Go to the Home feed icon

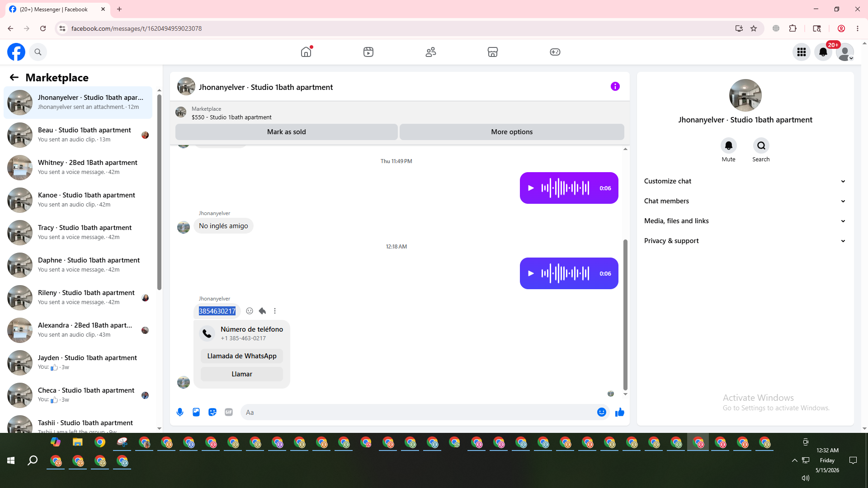pos(306,52)
